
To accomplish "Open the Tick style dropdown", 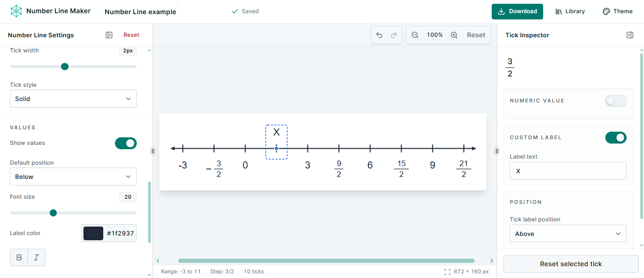I will 73,99.
